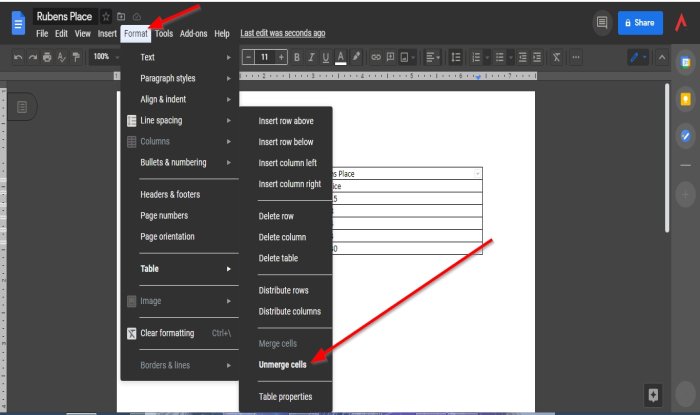Screen dimensions: 700x415
Task: Click the line spacing icon
Action: 455,57
